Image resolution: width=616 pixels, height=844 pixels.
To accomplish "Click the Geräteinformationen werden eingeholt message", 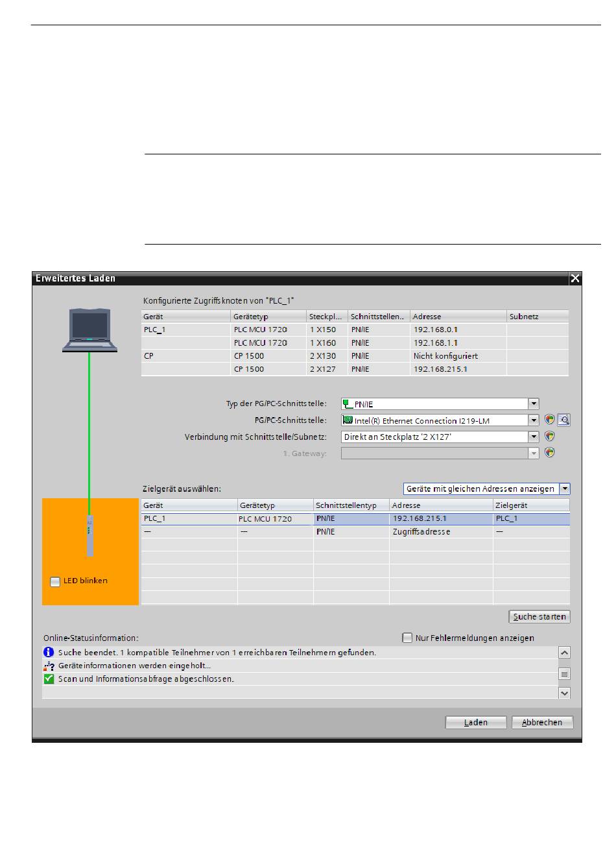I will click(134, 666).
